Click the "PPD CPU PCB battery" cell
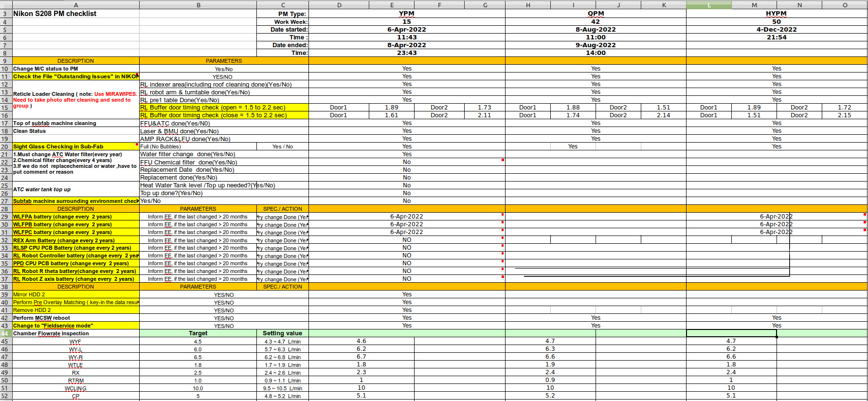 pyautogui.click(x=75, y=263)
